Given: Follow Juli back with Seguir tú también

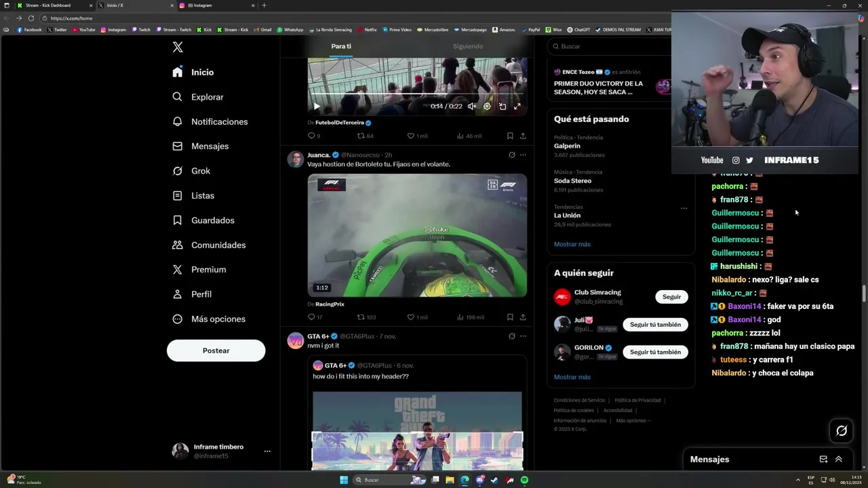Looking at the screenshot, I should (x=655, y=325).
